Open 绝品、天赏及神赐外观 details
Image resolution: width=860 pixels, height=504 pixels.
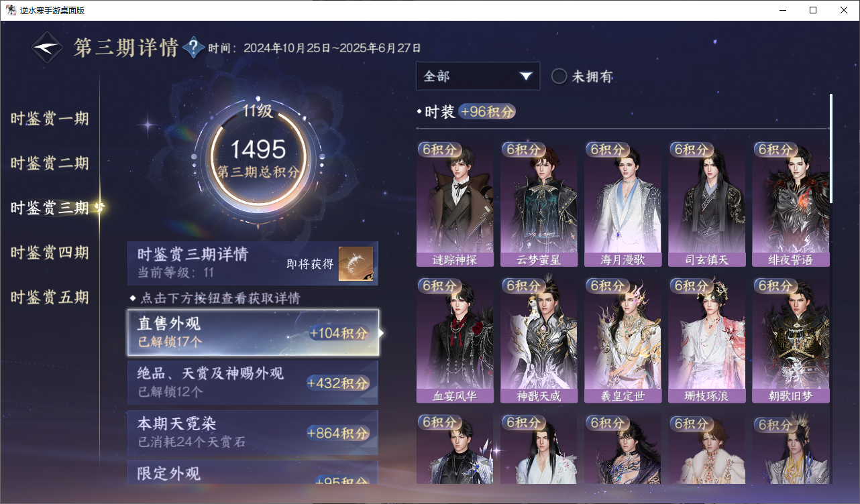pos(253,383)
